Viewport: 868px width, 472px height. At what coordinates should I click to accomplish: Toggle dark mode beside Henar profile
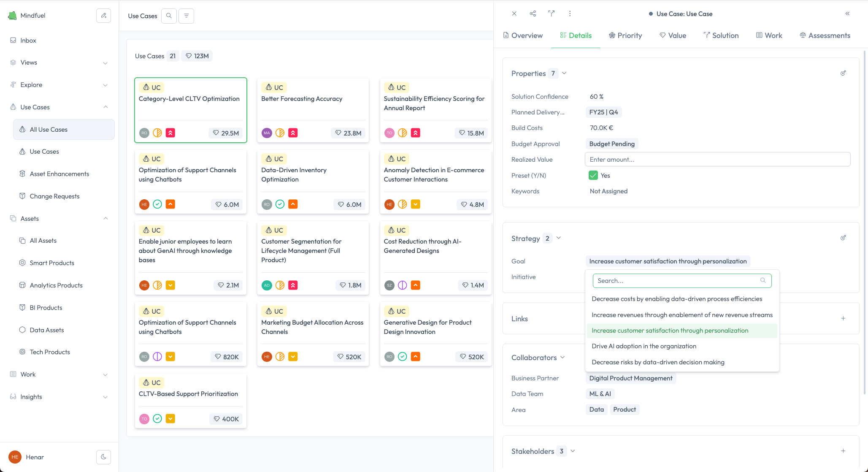(x=103, y=457)
